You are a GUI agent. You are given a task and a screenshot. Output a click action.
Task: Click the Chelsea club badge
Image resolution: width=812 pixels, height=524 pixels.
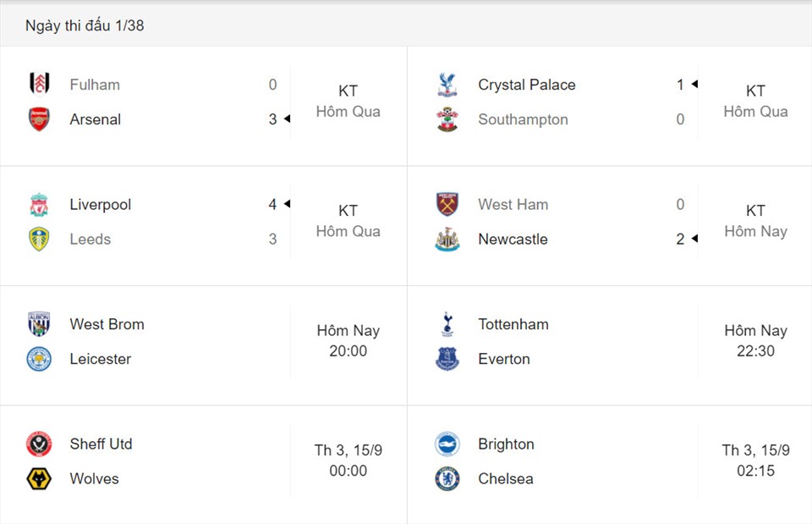[447, 478]
